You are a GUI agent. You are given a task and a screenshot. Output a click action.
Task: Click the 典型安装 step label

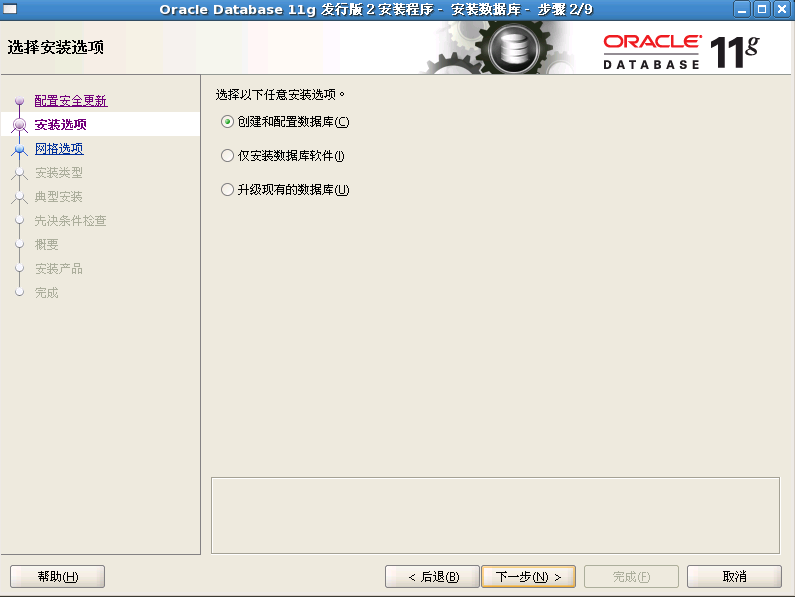click(58, 197)
